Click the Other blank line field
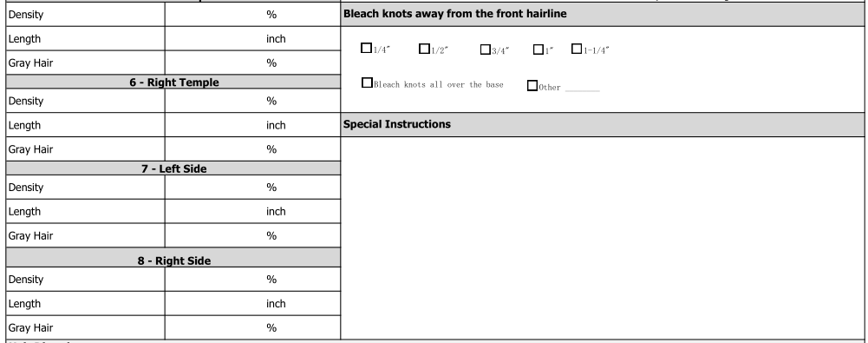 coord(583,88)
